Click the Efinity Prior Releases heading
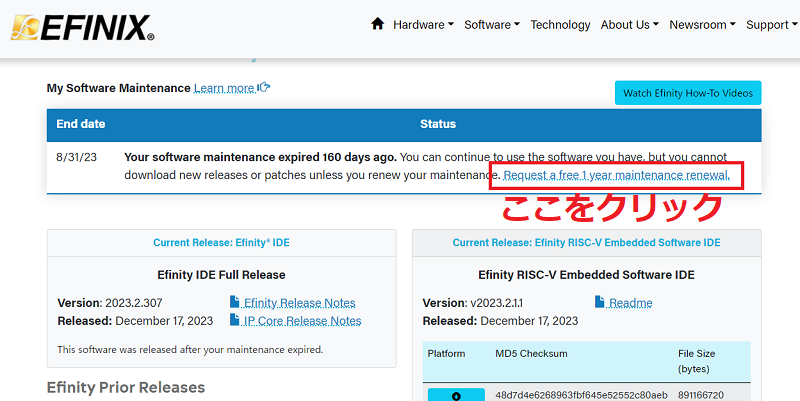800x401 pixels. (x=126, y=387)
